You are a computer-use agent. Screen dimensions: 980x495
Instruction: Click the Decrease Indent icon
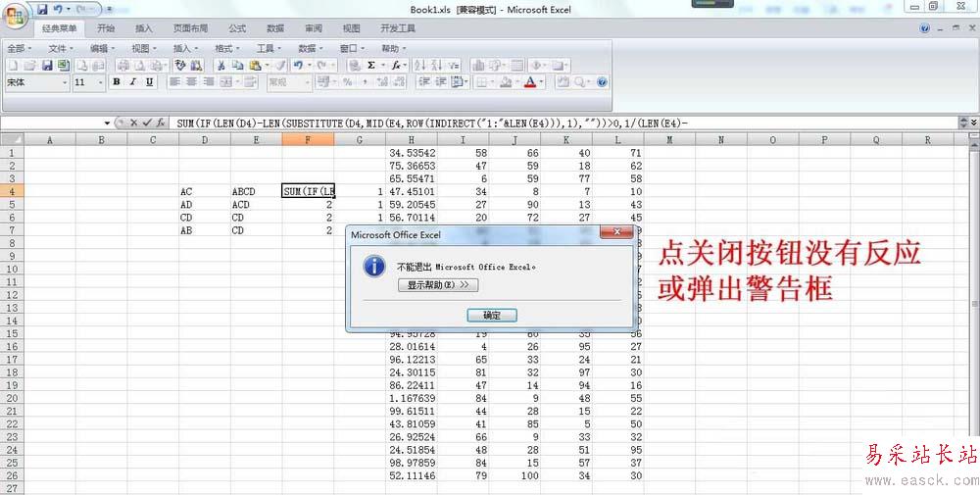[423, 82]
